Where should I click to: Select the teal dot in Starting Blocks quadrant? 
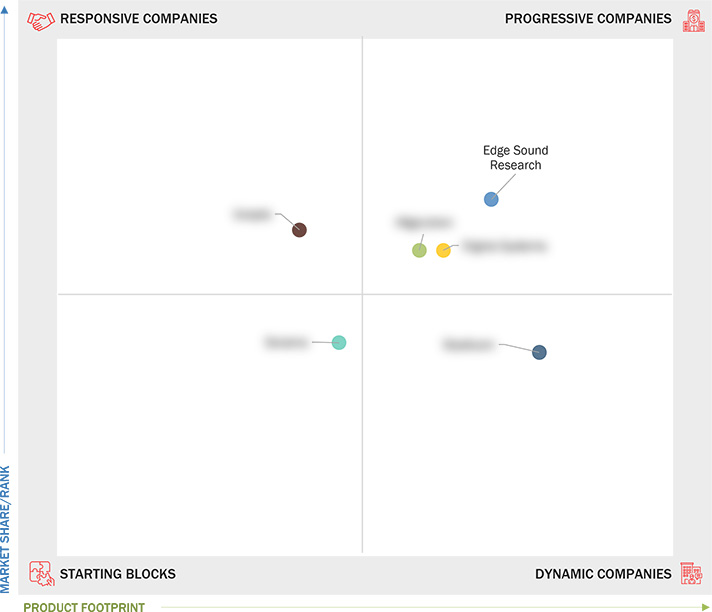339,342
